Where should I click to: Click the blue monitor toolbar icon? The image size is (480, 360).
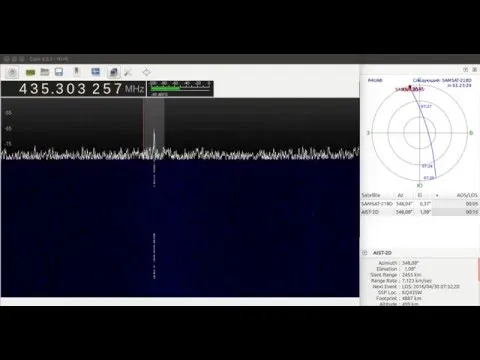pos(95,72)
